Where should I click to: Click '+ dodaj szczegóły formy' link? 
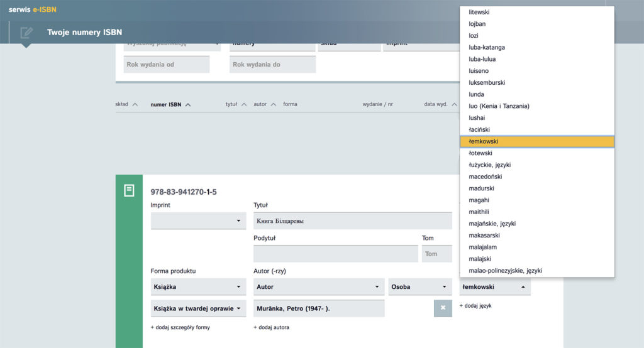coord(180,327)
